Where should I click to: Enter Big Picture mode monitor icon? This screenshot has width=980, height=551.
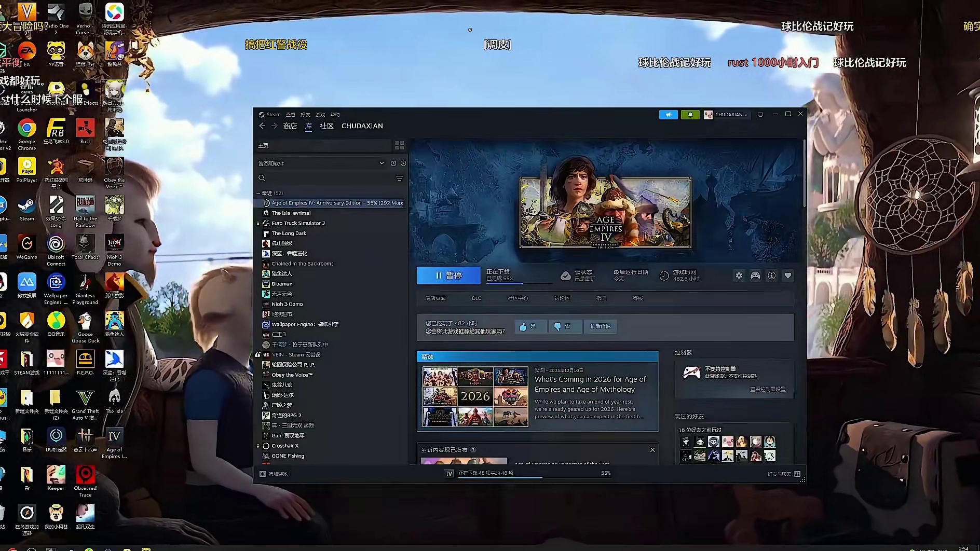click(x=760, y=115)
